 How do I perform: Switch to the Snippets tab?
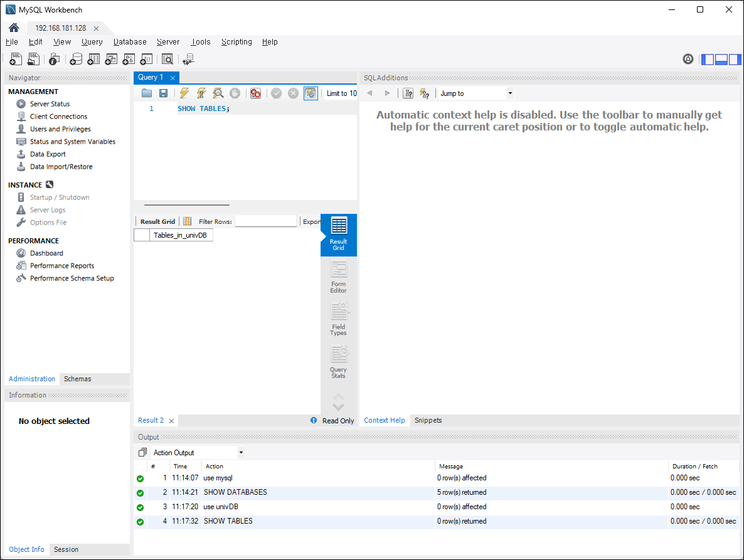coord(428,420)
